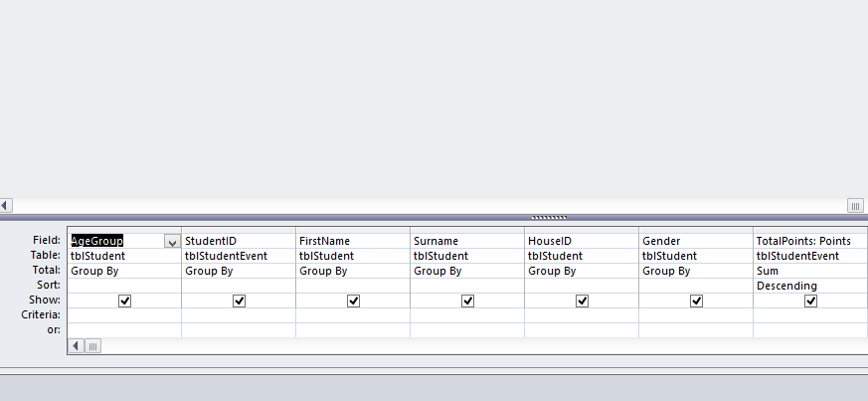Uncheck Show box under Gender column
868x401 pixels.
(696, 301)
